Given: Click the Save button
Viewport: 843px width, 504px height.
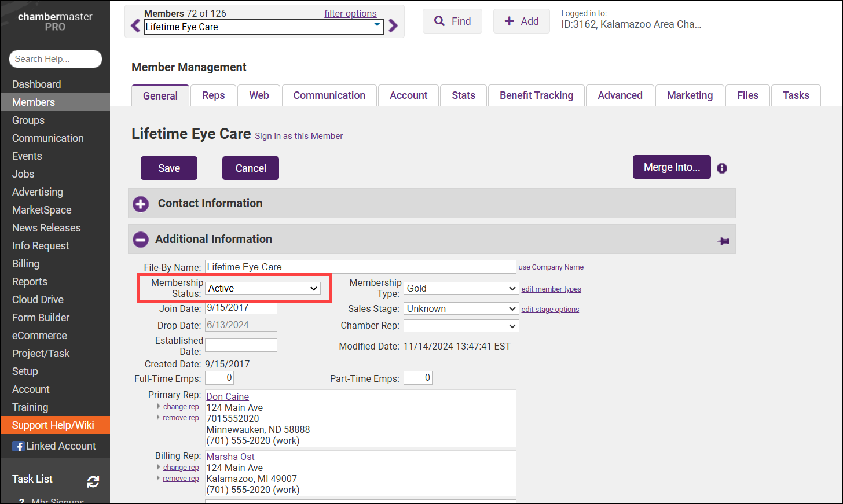Looking at the screenshot, I should coord(169,168).
